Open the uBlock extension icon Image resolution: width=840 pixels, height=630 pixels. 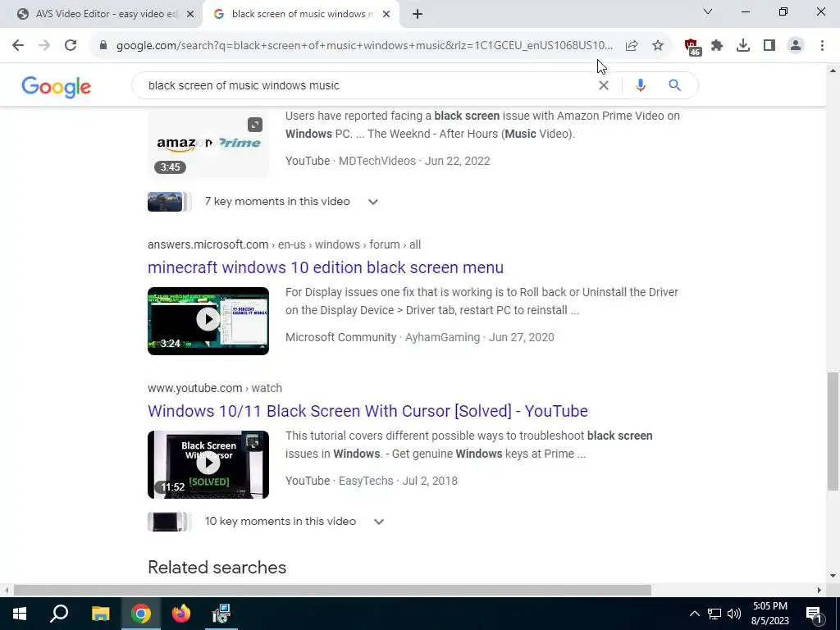(x=692, y=47)
